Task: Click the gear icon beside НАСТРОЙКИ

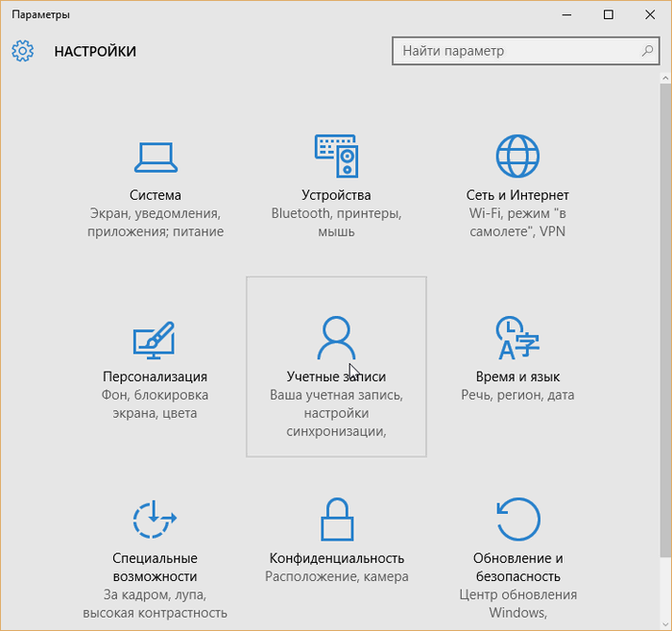Action: tap(23, 51)
